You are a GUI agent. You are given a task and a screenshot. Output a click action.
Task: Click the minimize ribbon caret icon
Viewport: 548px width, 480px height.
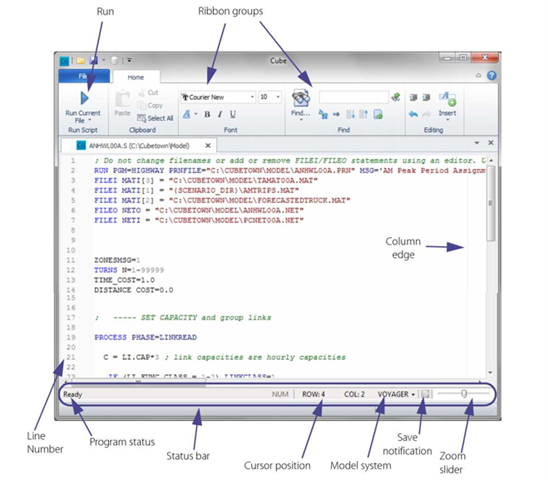click(478, 76)
